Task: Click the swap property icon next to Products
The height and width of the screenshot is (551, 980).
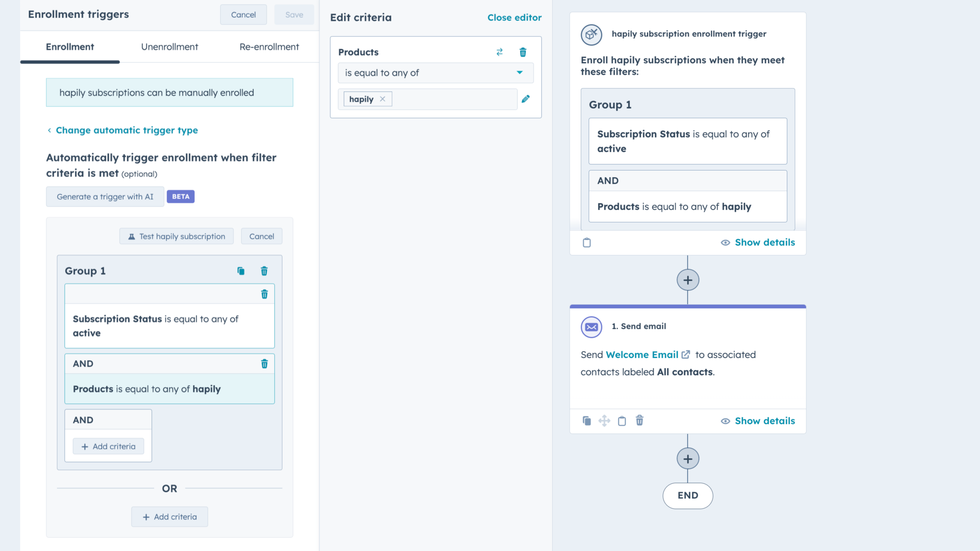Action: click(499, 52)
